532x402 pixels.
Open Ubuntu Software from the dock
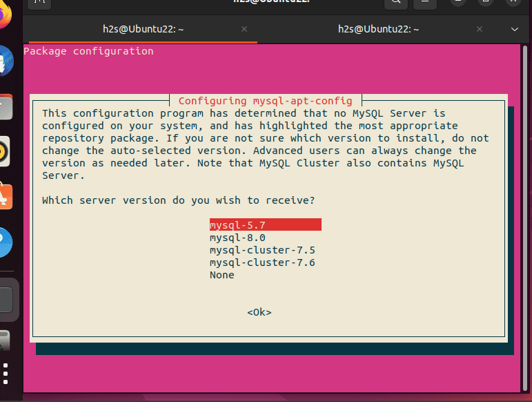(5, 197)
